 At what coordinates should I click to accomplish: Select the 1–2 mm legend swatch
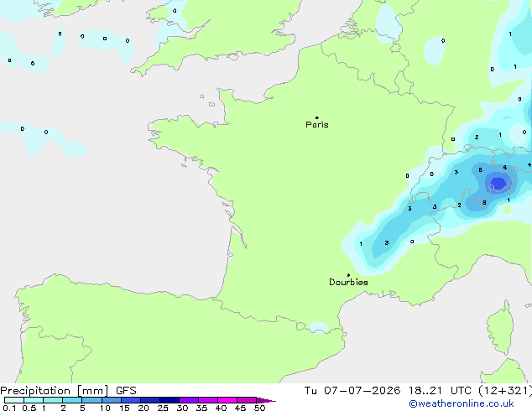tap(53, 400)
